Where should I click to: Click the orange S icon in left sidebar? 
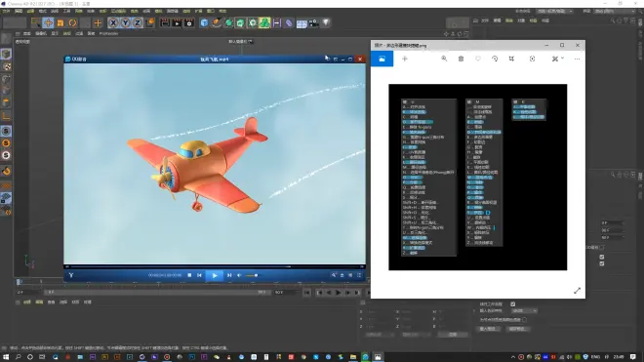6,143
